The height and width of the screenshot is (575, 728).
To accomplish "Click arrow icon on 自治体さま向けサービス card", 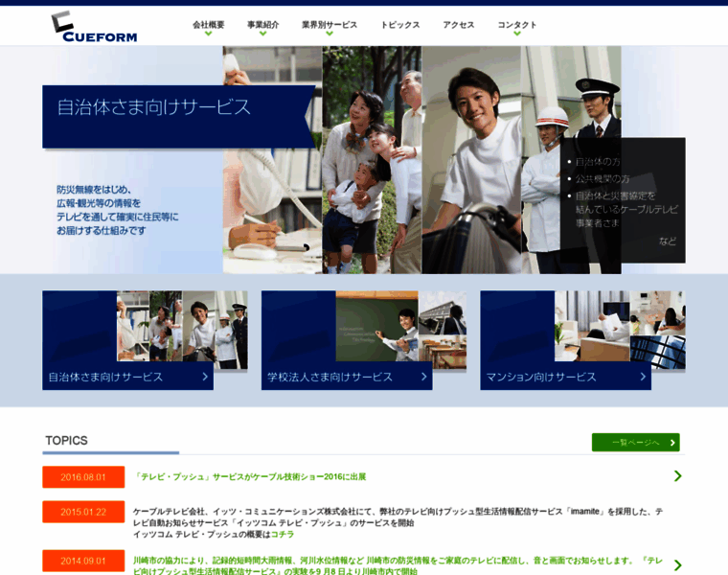I will (205, 377).
